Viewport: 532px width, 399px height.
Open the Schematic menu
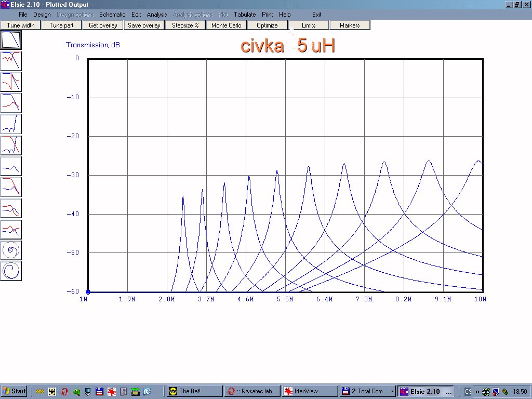112,15
